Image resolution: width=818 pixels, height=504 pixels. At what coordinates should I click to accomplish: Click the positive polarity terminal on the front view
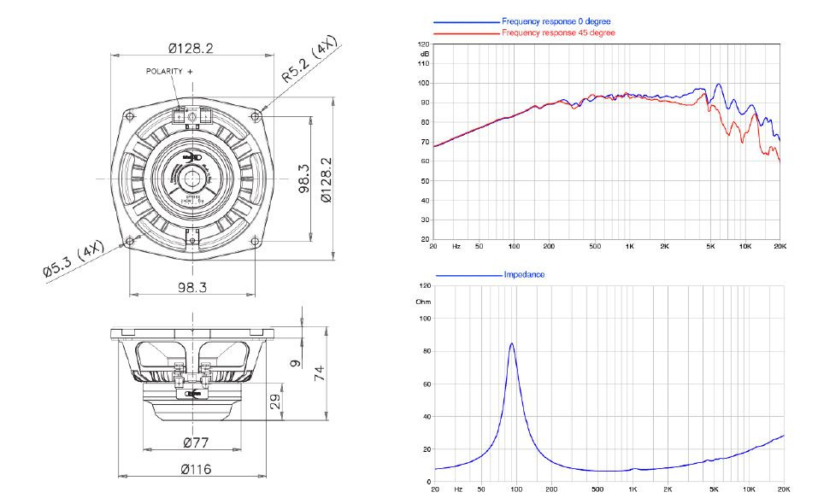(x=180, y=115)
